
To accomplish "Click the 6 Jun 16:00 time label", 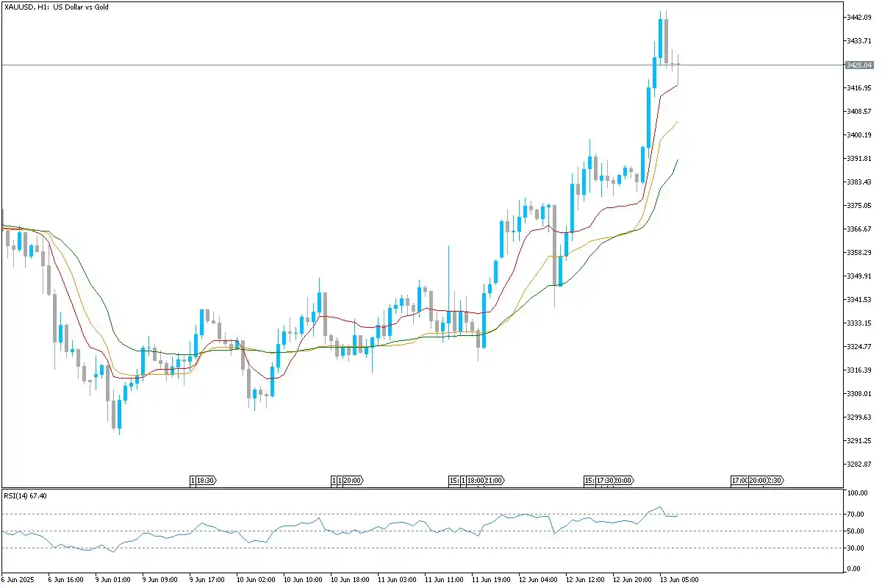I will [65, 579].
